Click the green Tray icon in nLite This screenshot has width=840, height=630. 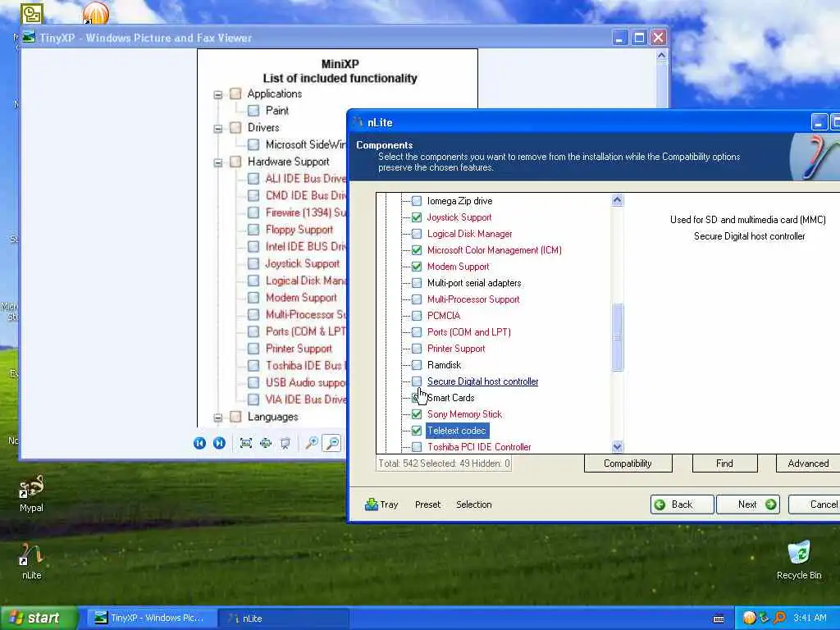[372, 504]
